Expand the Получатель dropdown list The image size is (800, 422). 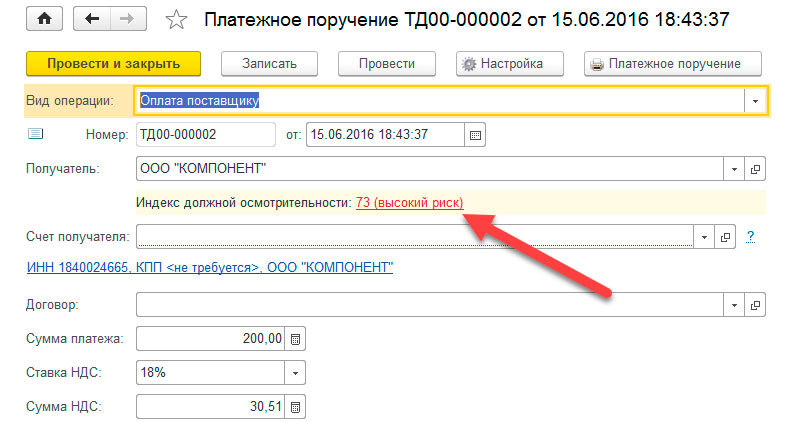[x=735, y=168]
